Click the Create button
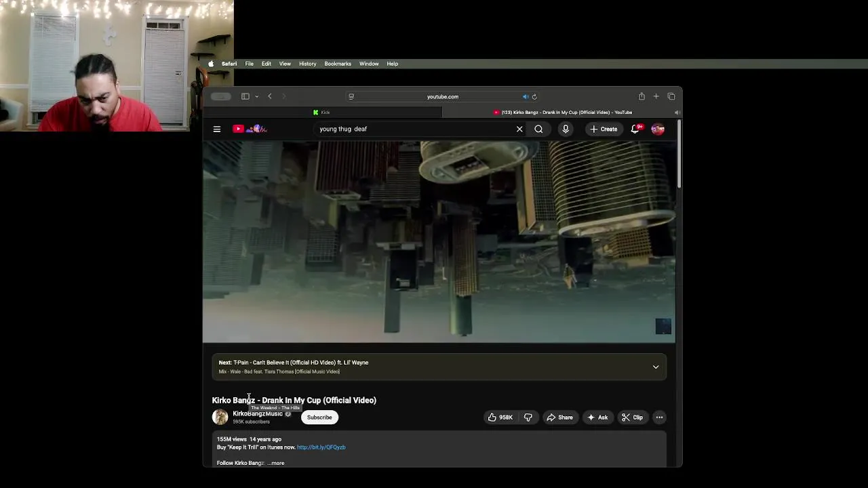 (x=604, y=129)
